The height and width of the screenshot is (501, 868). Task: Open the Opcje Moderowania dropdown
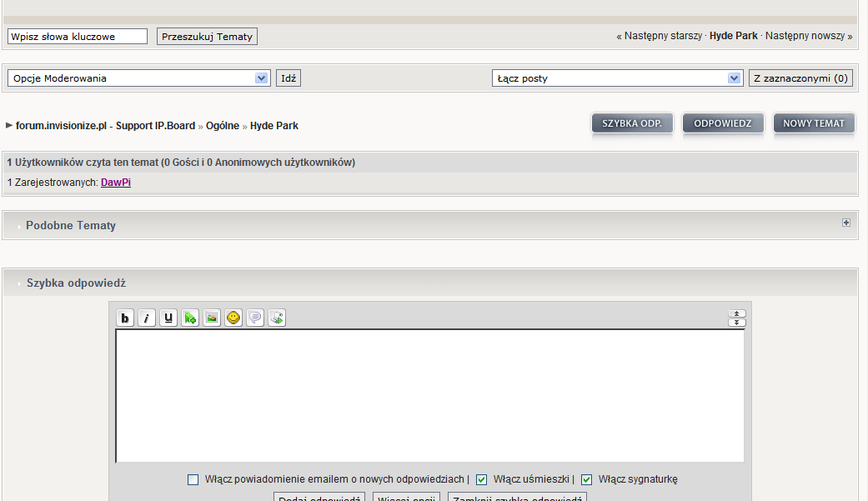pyautogui.click(x=138, y=78)
